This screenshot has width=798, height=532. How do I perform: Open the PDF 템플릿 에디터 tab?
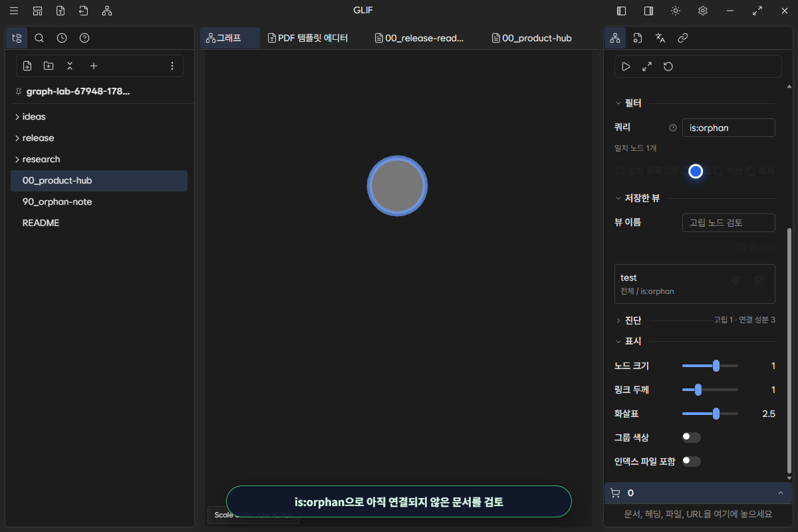(308, 38)
